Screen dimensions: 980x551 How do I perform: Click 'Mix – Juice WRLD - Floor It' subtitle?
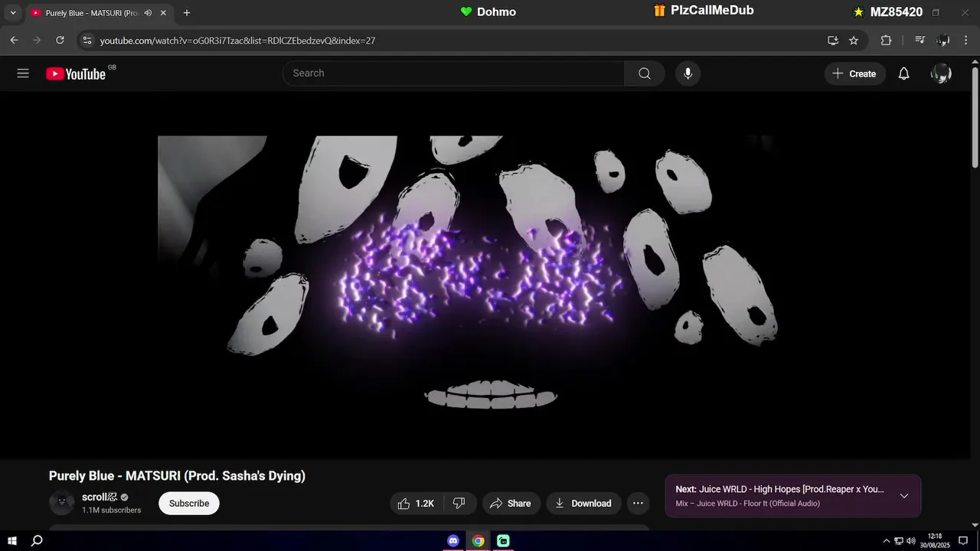747,504
